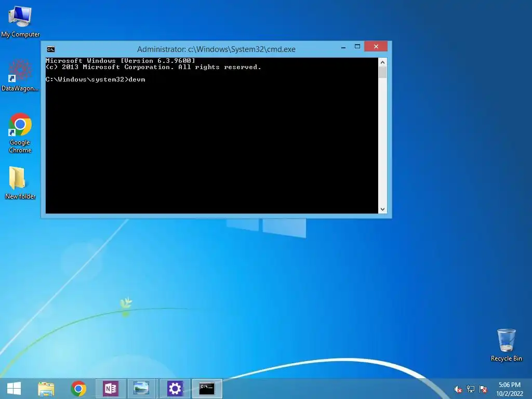The width and height of the screenshot is (532, 399).
Task: Open the My Computer desktop icon
Action: 20,21
